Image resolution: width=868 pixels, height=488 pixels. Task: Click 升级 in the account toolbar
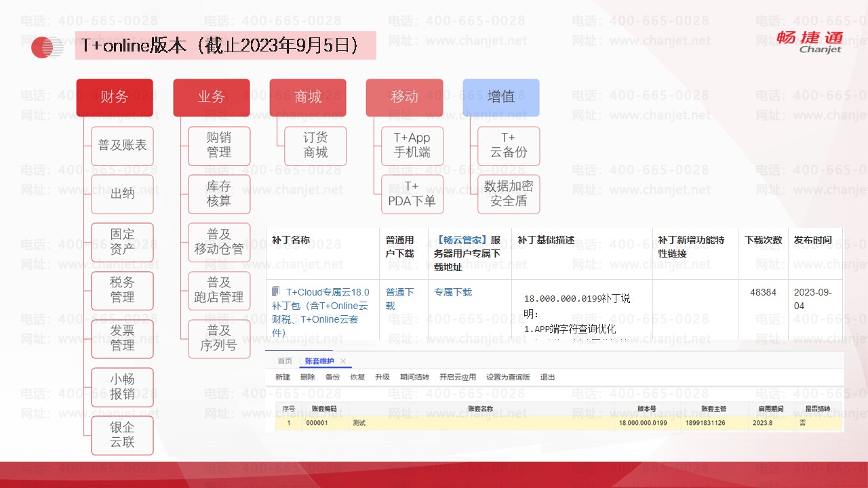tap(382, 378)
